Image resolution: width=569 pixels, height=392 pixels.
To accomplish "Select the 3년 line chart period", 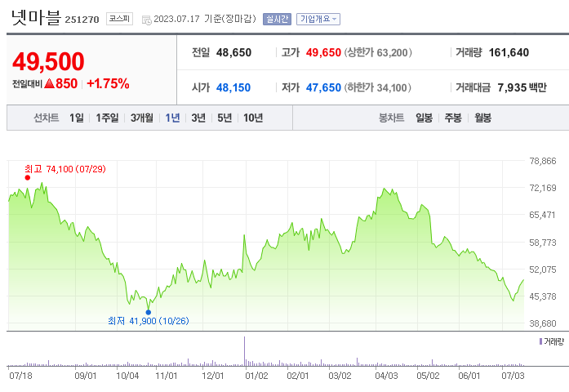I will 198,118.
